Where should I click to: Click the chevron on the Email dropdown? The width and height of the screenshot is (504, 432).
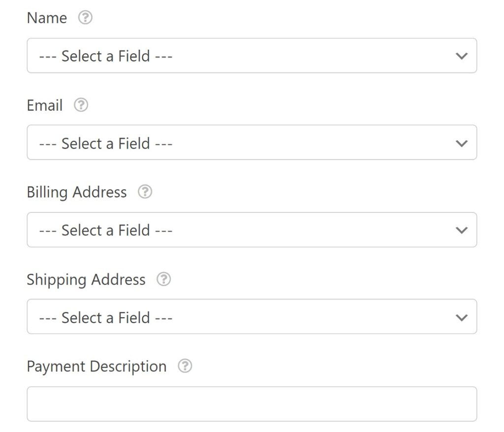[462, 143]
